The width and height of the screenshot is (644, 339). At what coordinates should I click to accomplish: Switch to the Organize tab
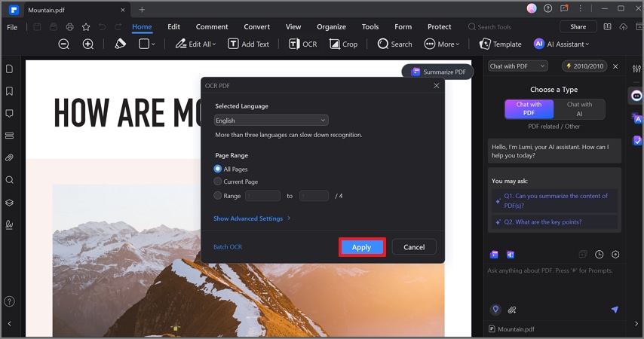331,26
